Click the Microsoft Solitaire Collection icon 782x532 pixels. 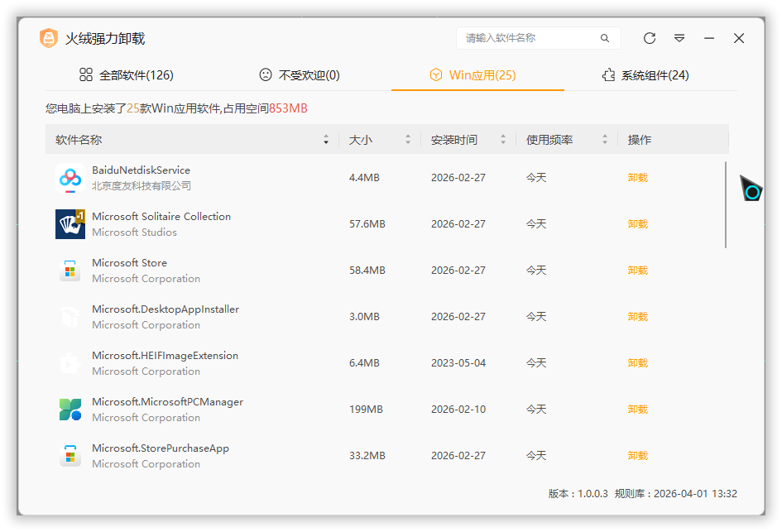point(70,224)
